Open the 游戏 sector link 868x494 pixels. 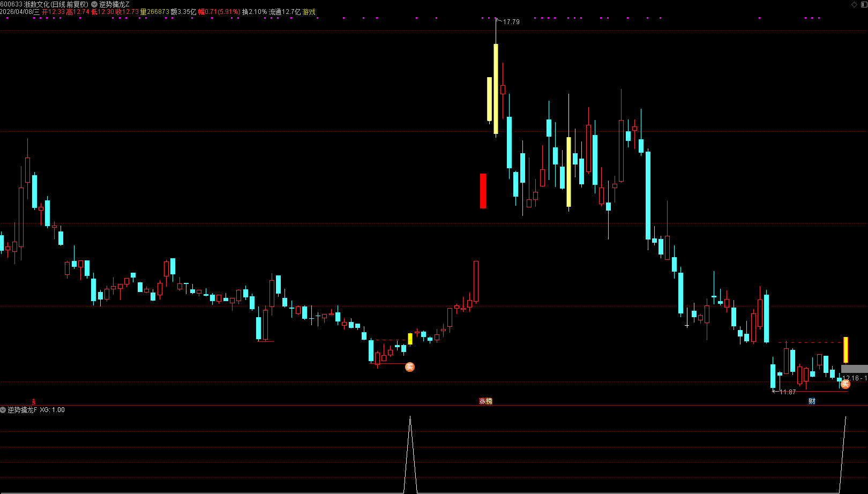click(x=309, y=12)
